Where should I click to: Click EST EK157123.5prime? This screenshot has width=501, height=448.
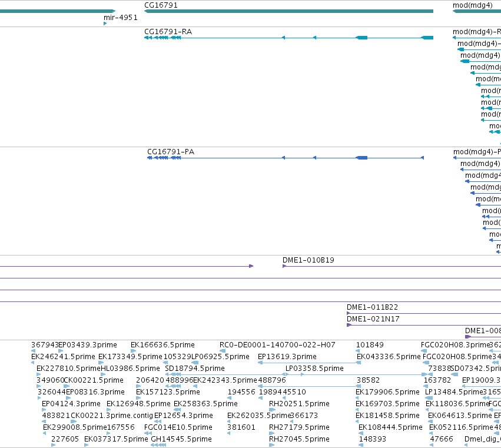pyautogui.click(x=168, y=392)
